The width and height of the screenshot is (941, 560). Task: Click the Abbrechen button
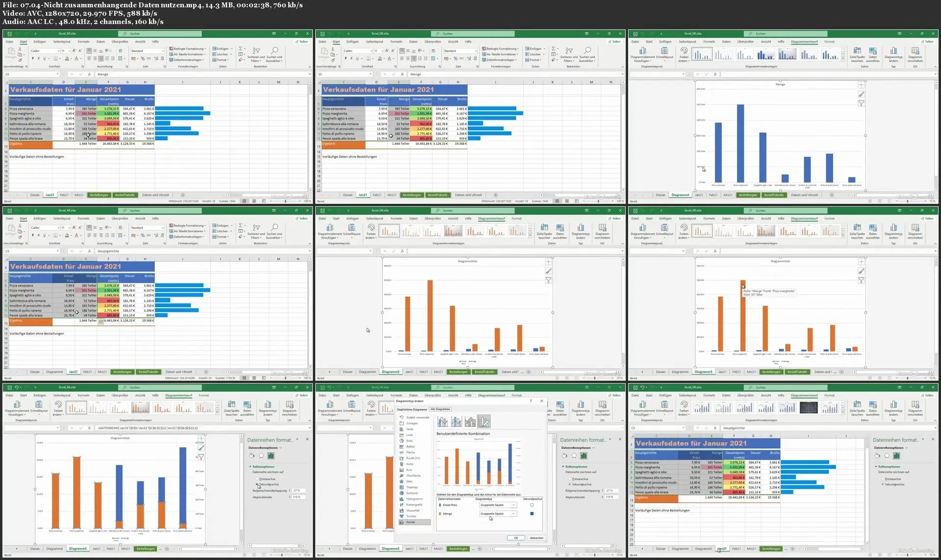tap(536, 537)
